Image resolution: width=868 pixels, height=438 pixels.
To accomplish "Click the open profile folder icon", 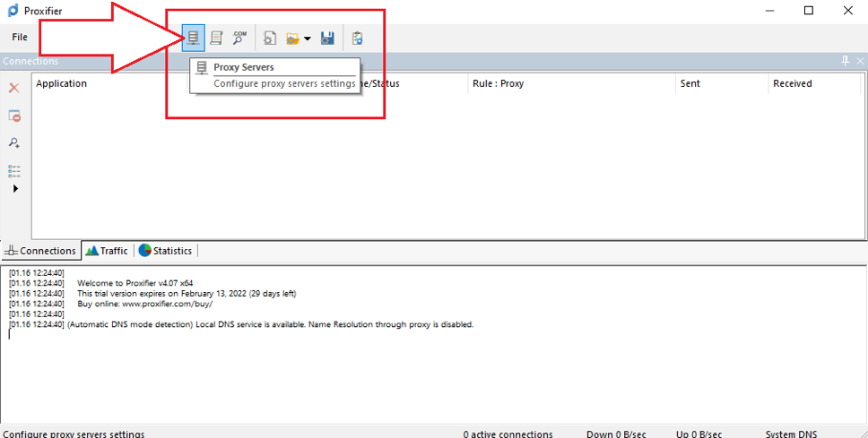I will point(292,39).
